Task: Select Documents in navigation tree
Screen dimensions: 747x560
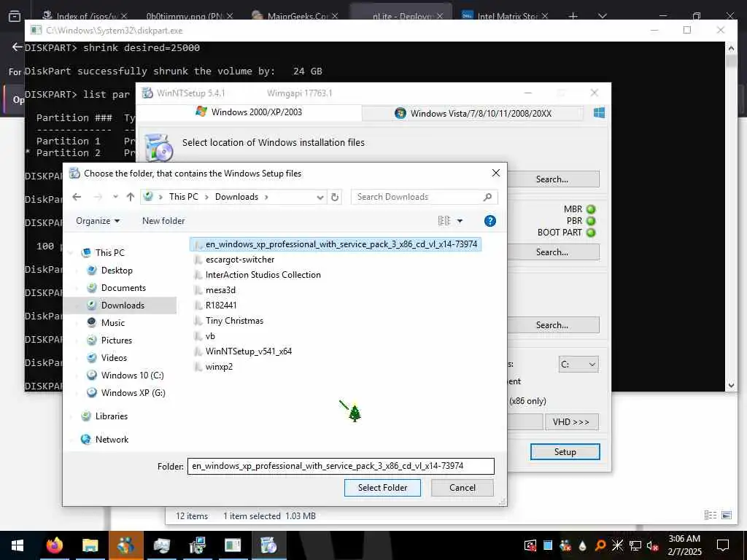Action: click(123, 288)
